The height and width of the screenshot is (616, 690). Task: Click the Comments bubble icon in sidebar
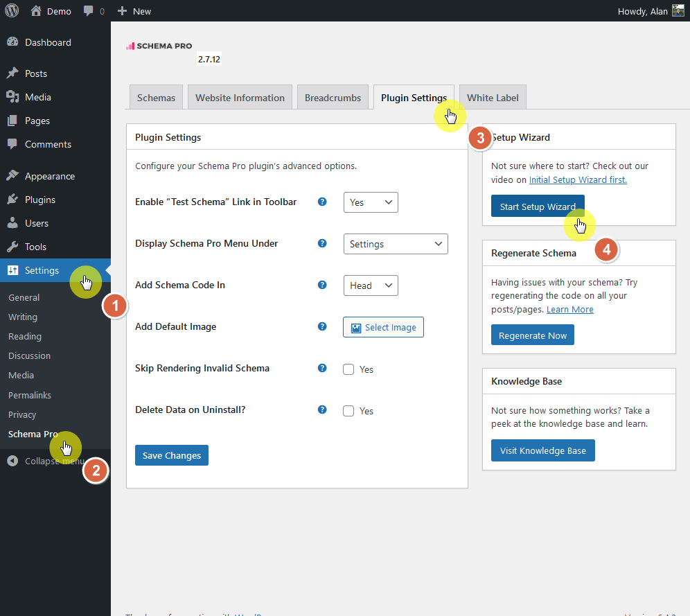tap(12, 144)
